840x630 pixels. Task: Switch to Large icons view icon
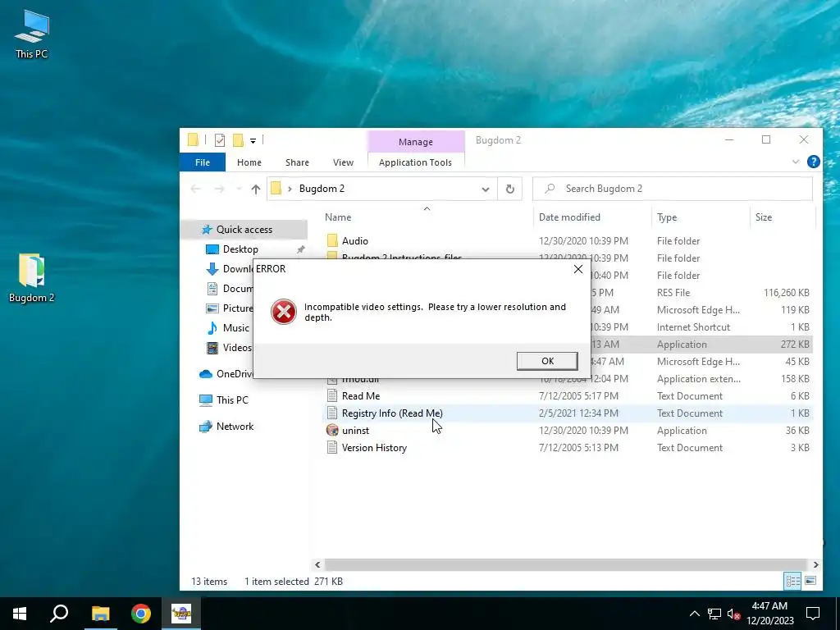(810, 581)
